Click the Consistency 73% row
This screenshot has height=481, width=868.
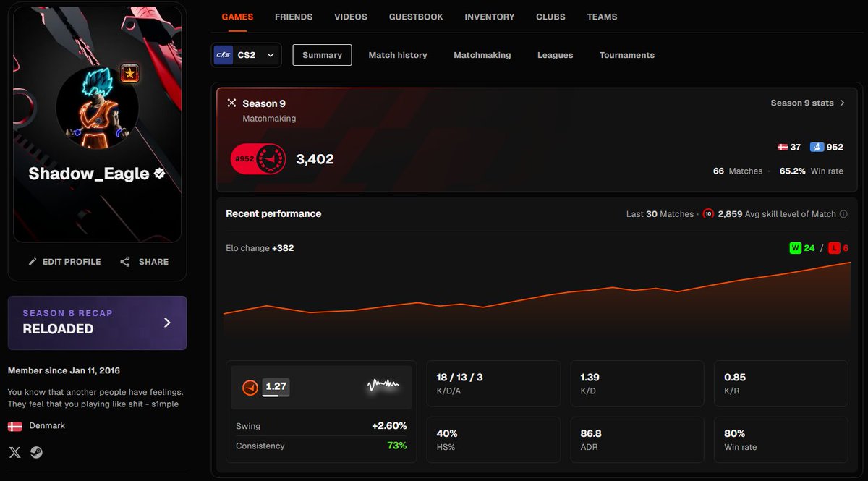(321, 446)
